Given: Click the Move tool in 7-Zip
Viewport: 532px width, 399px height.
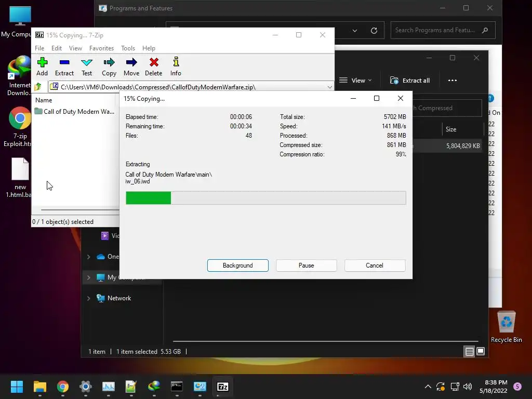Looking at the screenshot, I should (x=131, y=66).
